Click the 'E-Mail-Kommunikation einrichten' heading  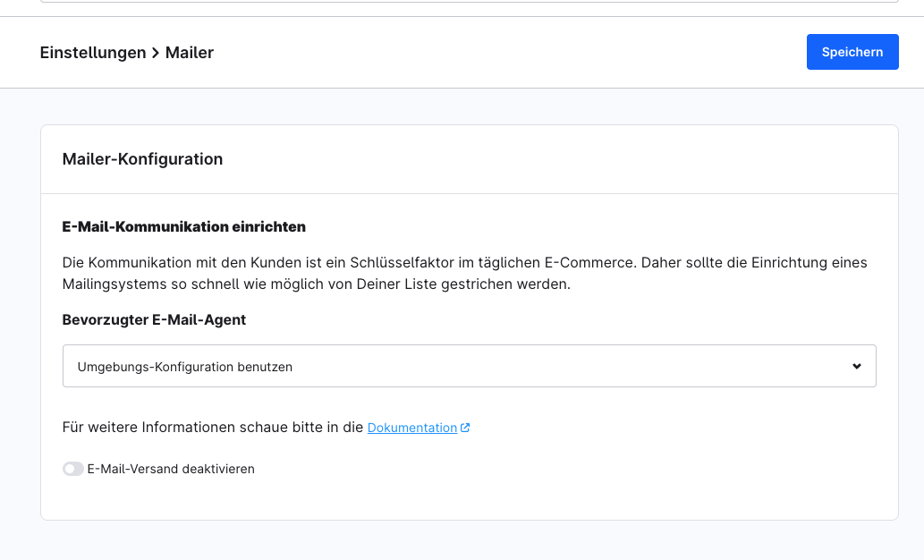pyautogui.click(x=183, y=227)
